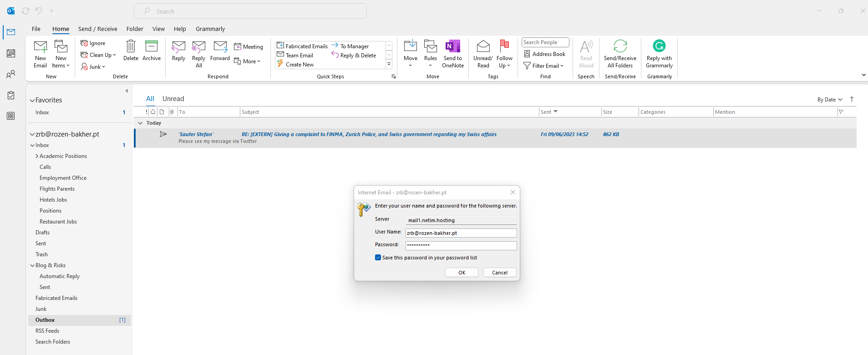Open the New Items menu
Viewport: 868px width, 355px height.
[x=61, y=54]
